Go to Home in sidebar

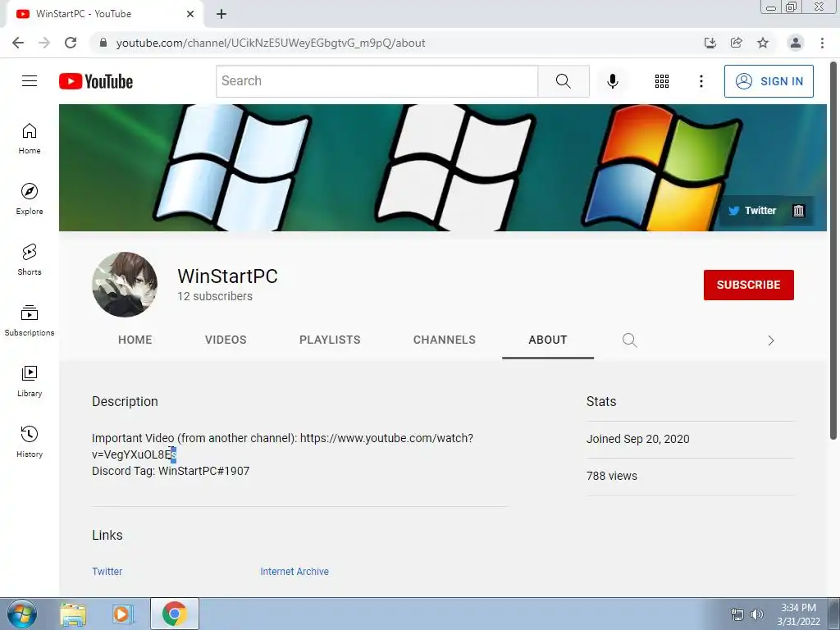click(30, 138)
